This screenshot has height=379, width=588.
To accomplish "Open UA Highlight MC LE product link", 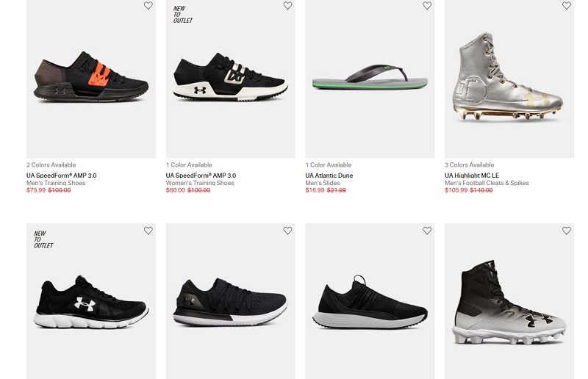I will coord(472,175).
